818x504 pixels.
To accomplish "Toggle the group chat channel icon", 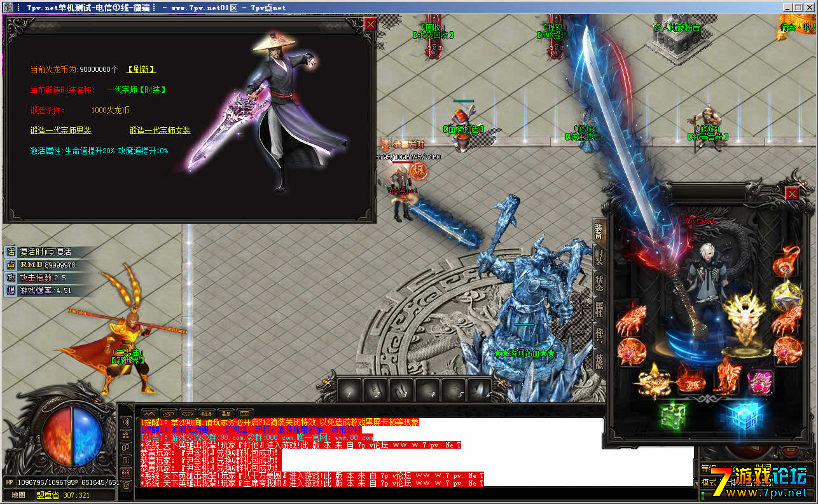I will click(126, 435).
